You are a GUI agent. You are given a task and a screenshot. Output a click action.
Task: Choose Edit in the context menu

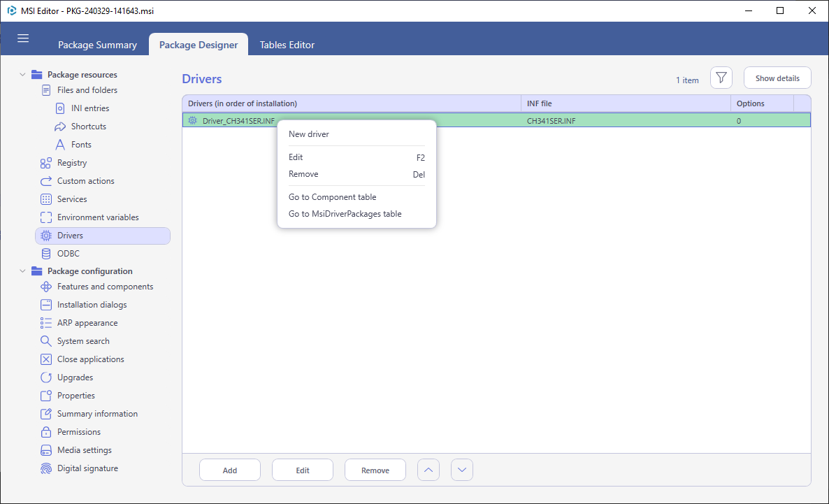(x=357, y=157)
